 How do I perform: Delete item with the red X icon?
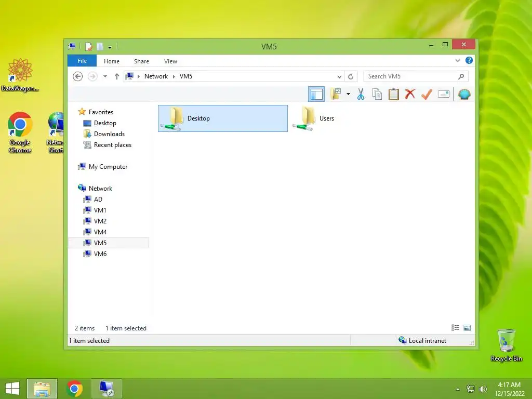point(410,94)
